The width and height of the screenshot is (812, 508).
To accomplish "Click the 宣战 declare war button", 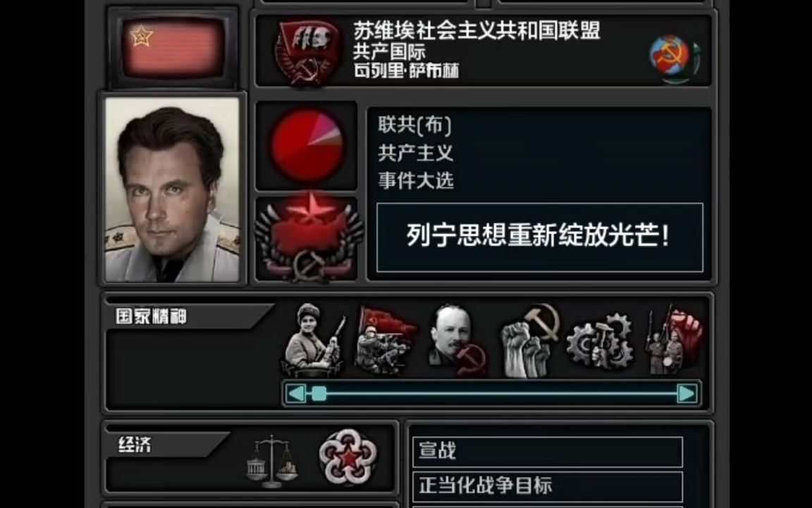I will pyautogui.click(x=548, y=452).
